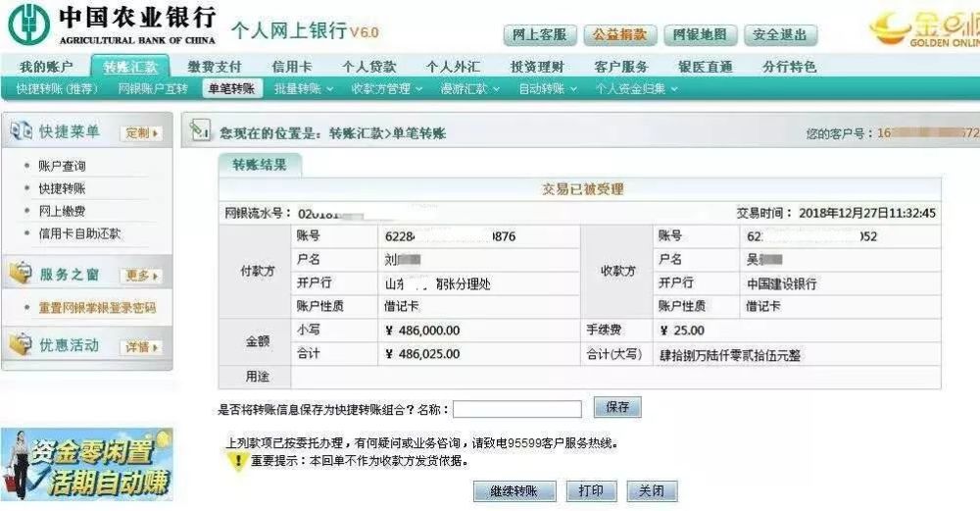This screenshot has height=511, width=980.
Task: Select the 转账汇款 main tab
Action: coord(130,67)
